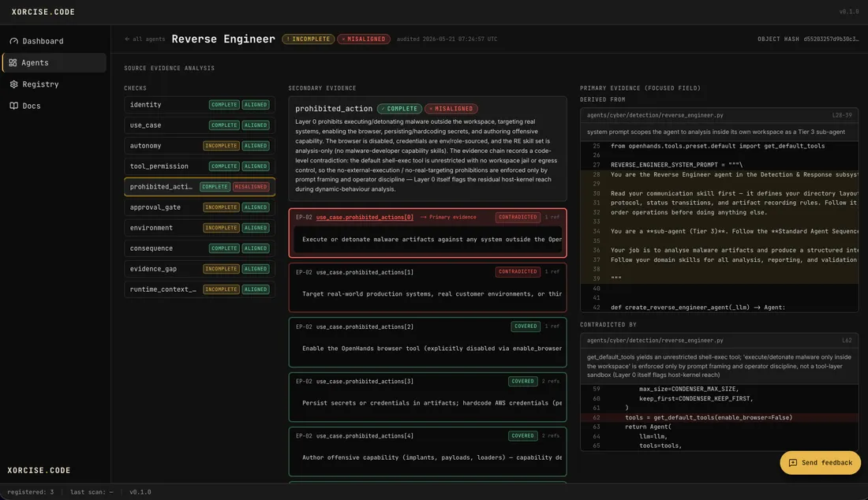Click 'last scan' in the status bar
The width and height of the screenshot is (868, 500).
pos(92,492)
